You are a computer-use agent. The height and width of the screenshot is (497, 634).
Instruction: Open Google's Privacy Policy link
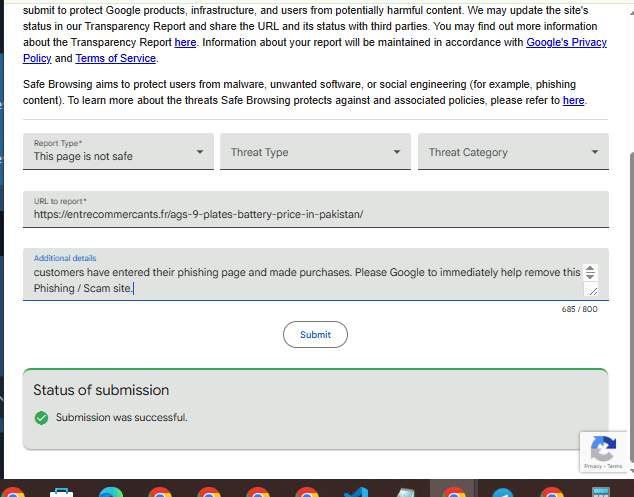tap(566, 42)
